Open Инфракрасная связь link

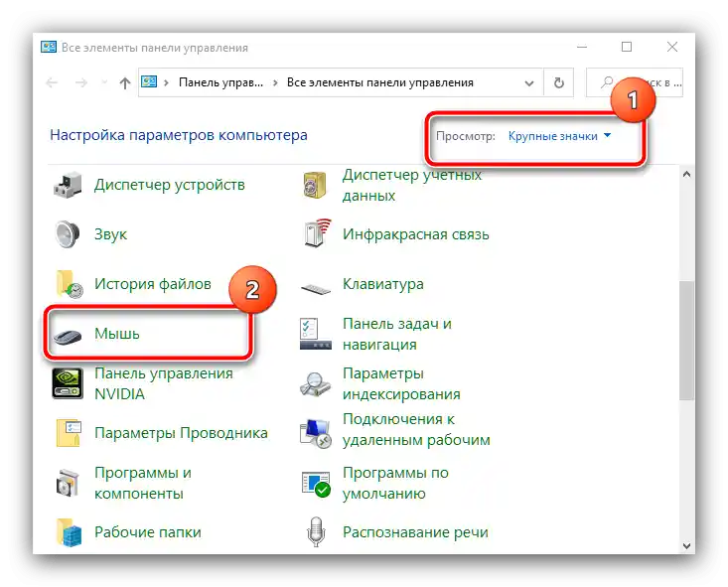(416, 234)
